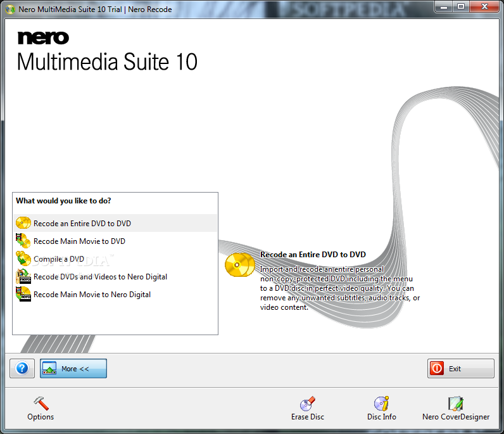Click the Erase Disc label
The image size is (504, 434).
308,417
